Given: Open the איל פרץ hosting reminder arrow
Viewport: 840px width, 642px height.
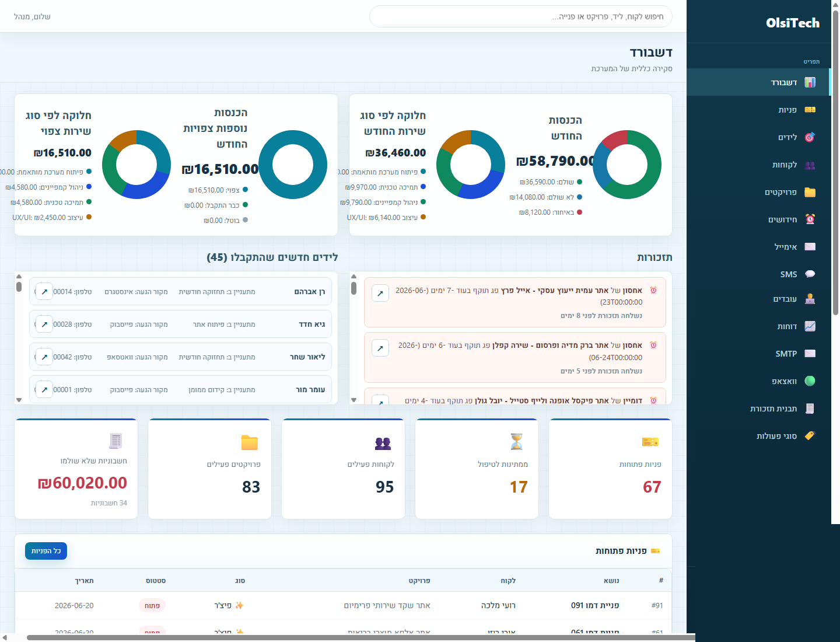Looking at the screenshot, I should pyautogui.click(x=380, y=294).
